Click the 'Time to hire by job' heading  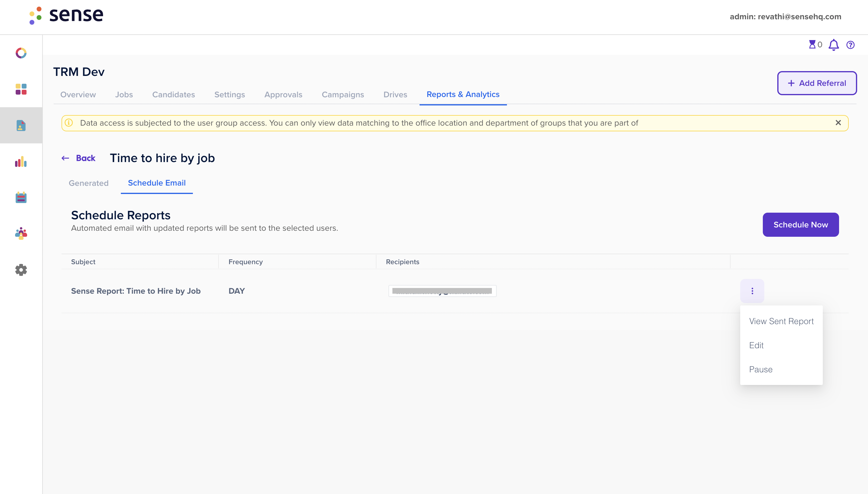point(162,158)
